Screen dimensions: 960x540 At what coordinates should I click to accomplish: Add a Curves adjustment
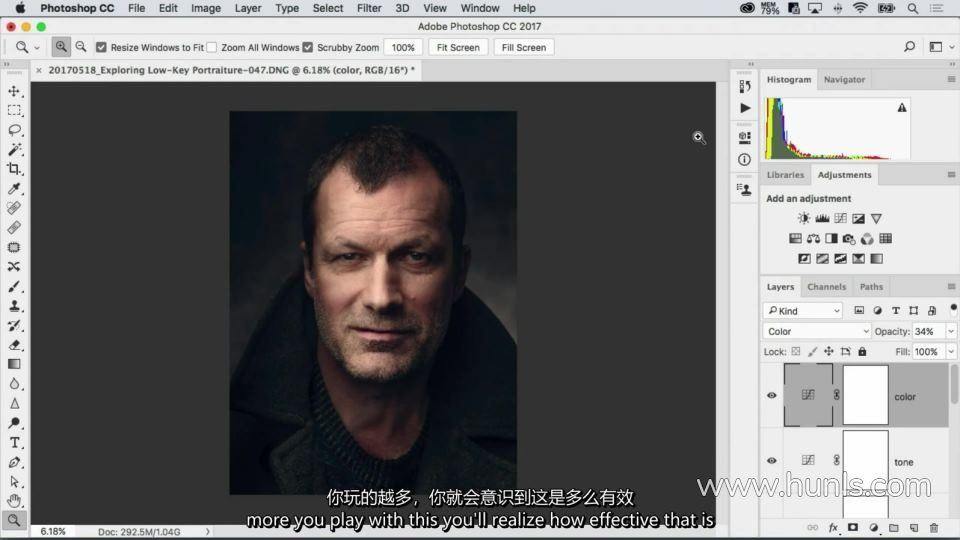point(841,219)
